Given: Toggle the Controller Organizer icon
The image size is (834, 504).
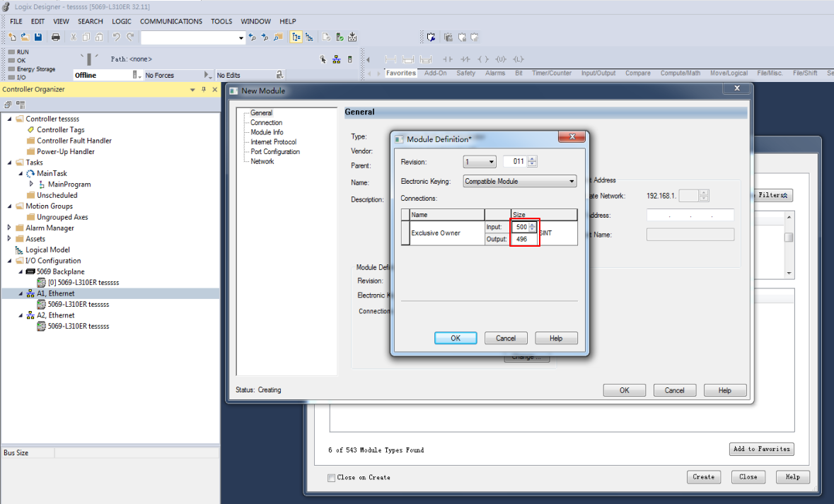Looking at the screenshot, I should [296, 37].
